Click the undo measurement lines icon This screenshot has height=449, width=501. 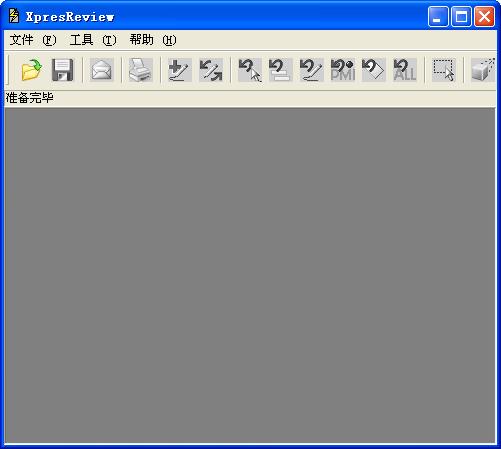point(281,70)
